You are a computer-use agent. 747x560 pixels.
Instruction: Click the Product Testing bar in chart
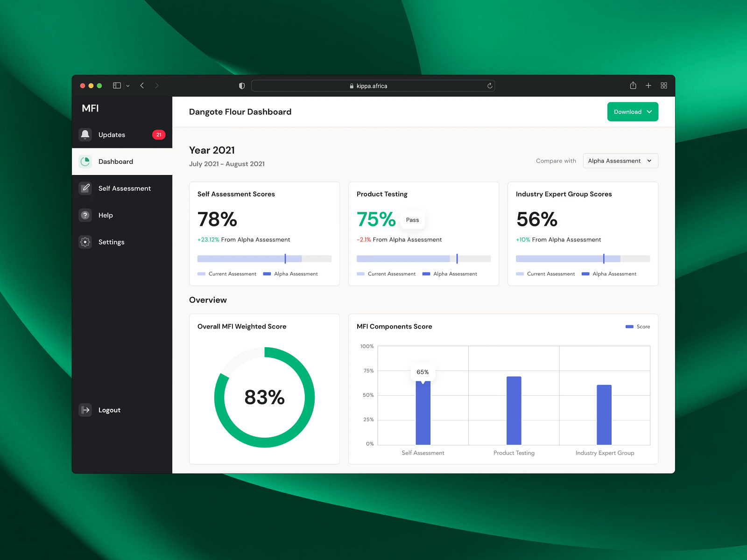point(514,411)
